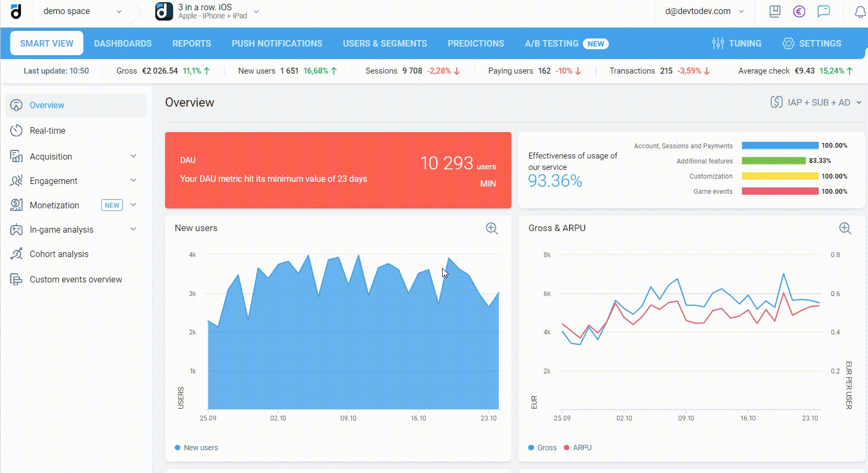The width and height of the screenshot is (868, 473).
Task: Click the Euro currency icon
Action: pos(799,11)
